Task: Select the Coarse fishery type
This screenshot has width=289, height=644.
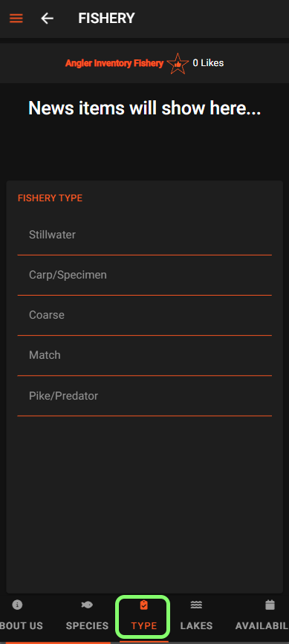Action: click(144, 316)
